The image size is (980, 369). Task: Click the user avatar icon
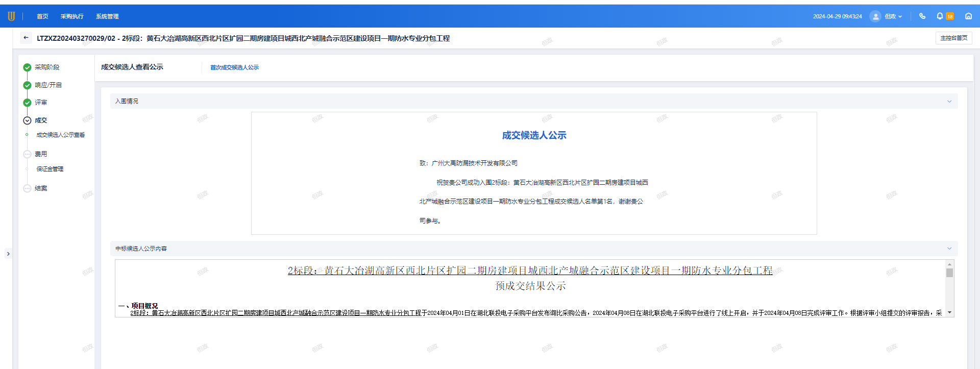click(x=875, y=16)
